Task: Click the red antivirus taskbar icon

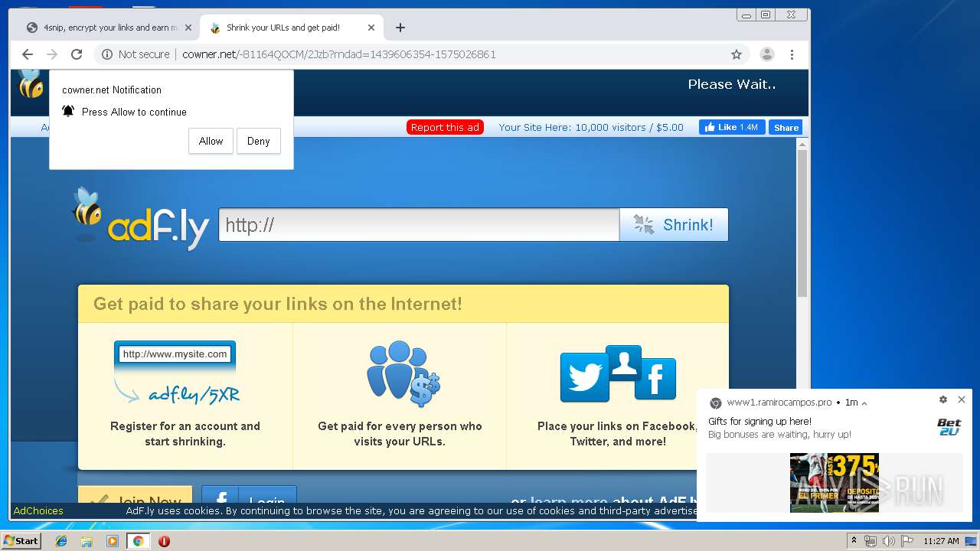Action: click(x=164, y=541)
